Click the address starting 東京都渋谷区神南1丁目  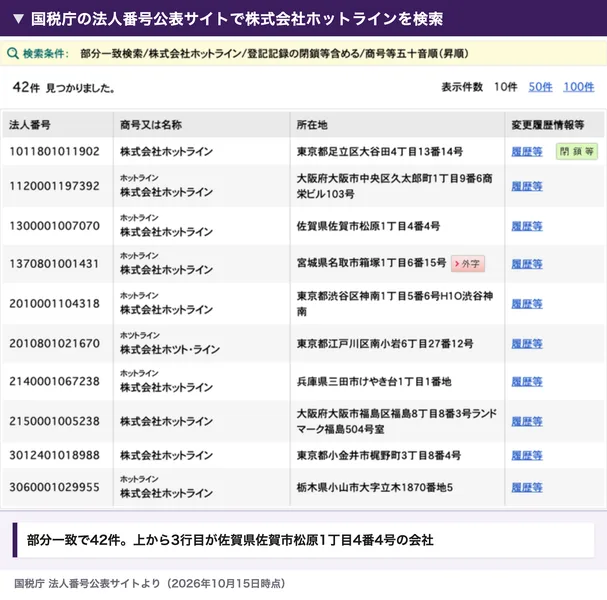pos(395,304)
